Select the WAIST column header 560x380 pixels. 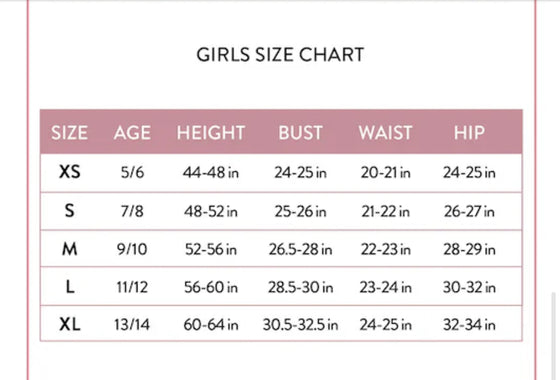click(385, 133)
